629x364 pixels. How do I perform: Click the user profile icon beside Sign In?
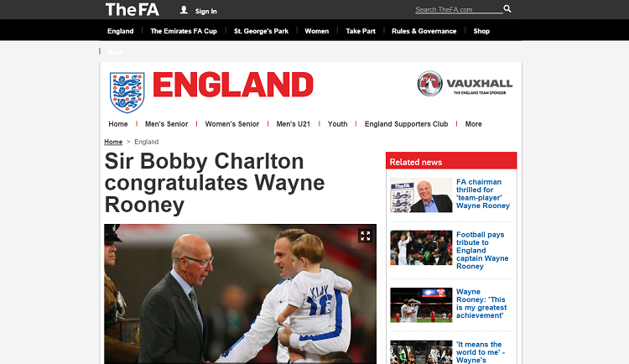tap(184, 10)
